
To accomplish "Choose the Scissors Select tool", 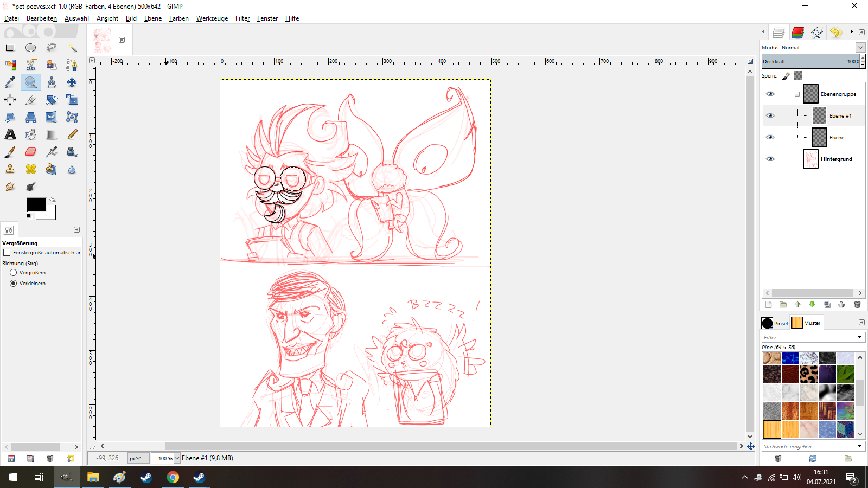I will tap(31, 65).
